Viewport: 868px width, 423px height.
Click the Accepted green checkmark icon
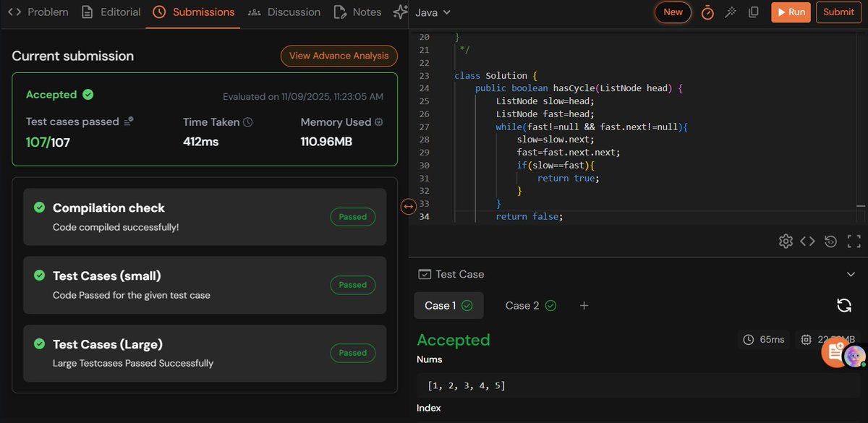(88, 95)
